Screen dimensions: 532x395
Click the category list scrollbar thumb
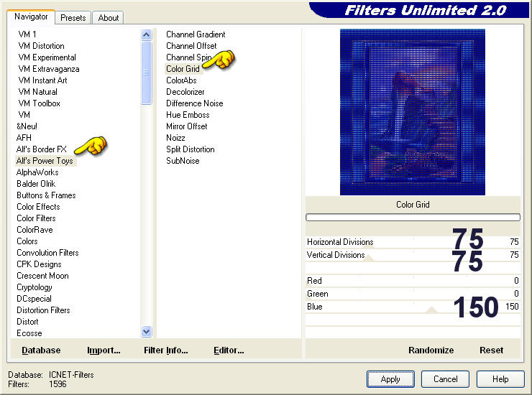pos(146,73)
